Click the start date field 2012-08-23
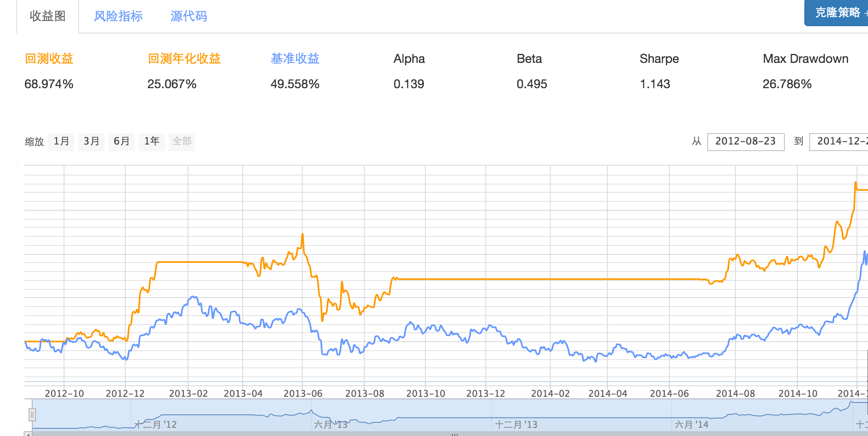 745,142
